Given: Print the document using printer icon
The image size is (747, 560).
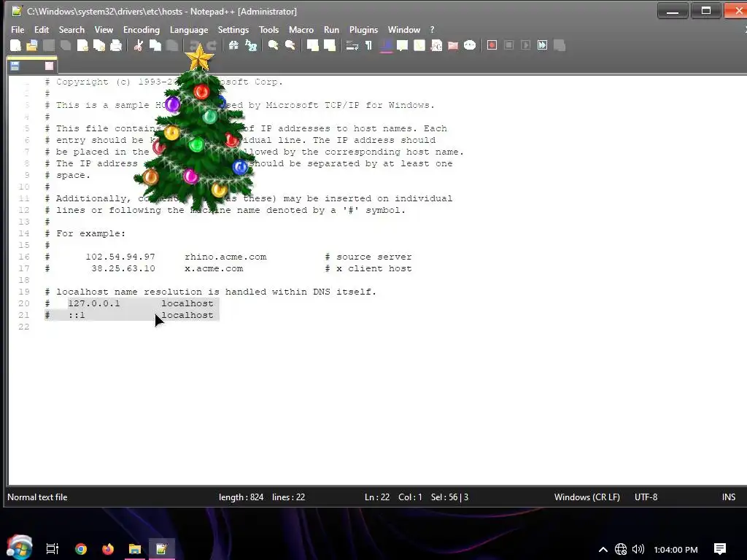Looking at the screenshot, I should [x=116, y=45].
